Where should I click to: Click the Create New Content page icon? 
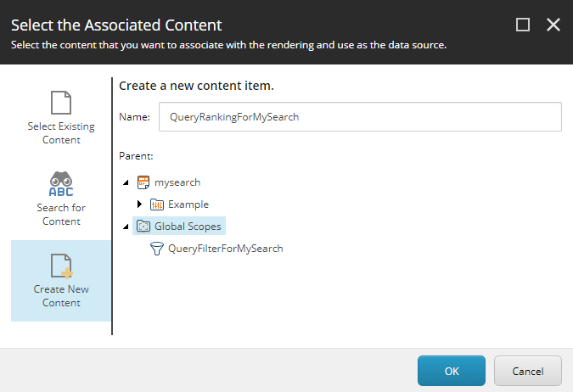tap(61, 266)
